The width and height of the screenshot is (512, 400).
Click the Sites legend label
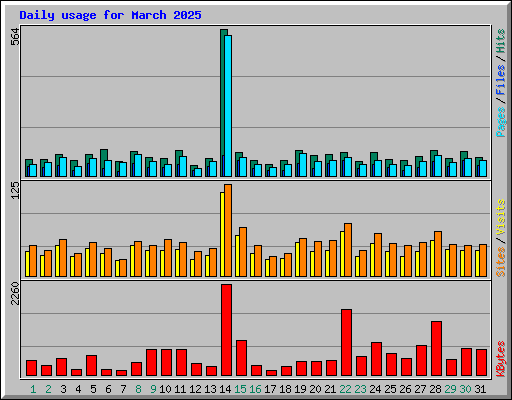[x=501, y=262]
